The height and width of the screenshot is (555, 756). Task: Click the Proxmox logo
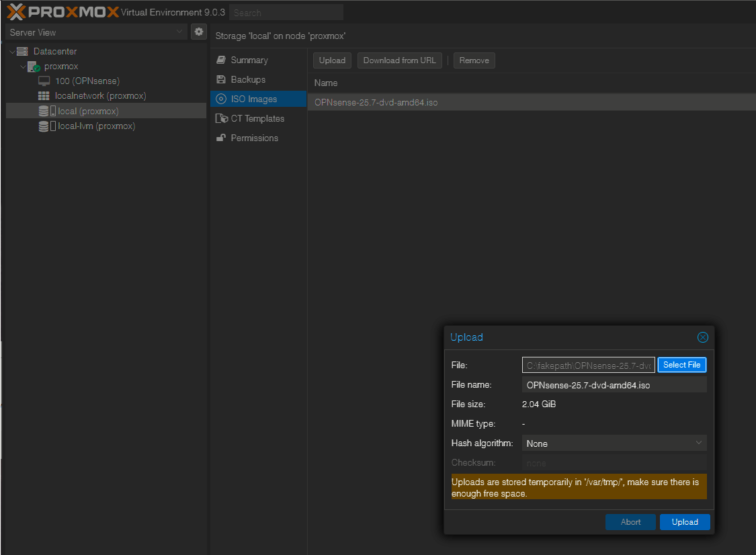[x=62, y=11]
